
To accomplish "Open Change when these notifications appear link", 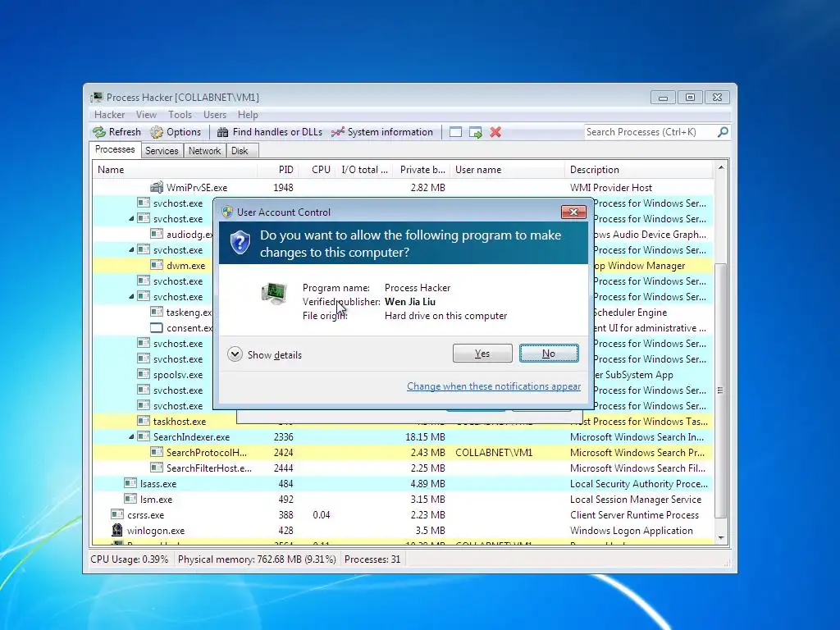I will 493,386.
